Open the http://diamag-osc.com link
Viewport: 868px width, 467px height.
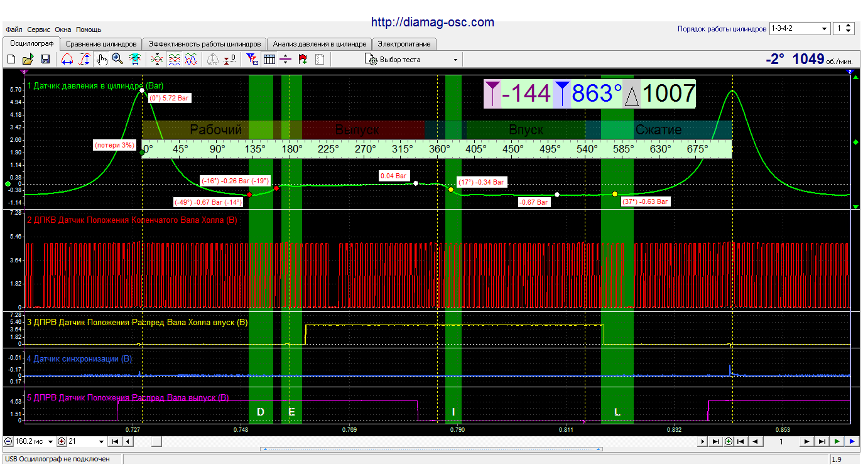(433, 22)
